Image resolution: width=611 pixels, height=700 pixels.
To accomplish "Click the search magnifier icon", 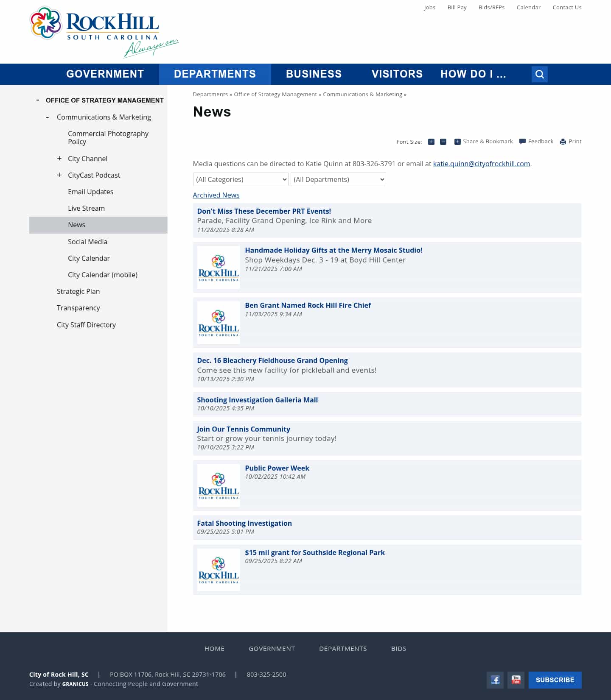I will pos(539,74).
